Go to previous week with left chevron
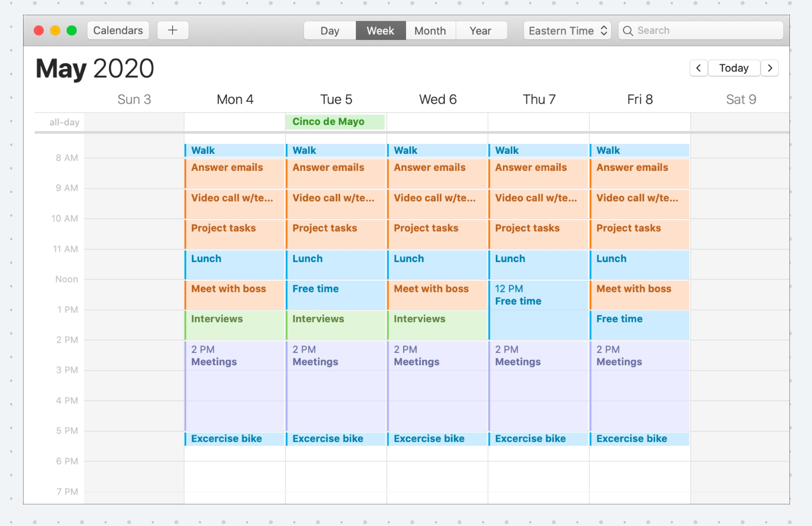Screen dimensions: 812x526 [698, 68]
